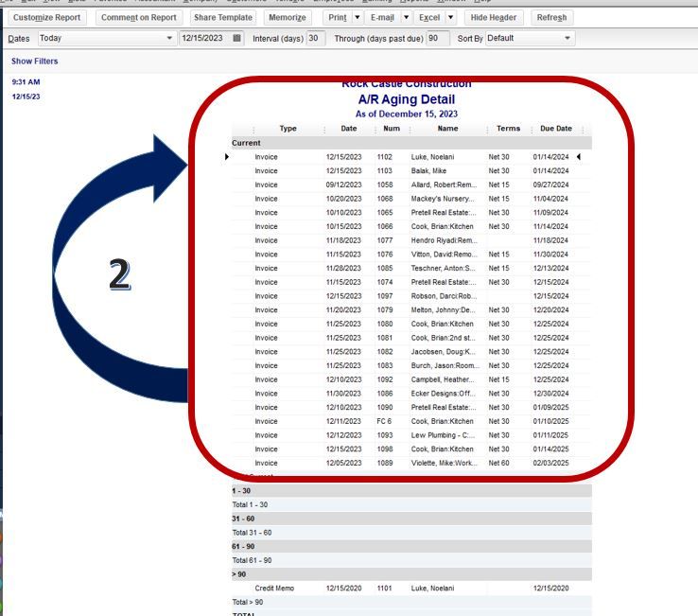
Task: Select 'Ecker Designs:Off...' name cell
Action: [443, 394]
